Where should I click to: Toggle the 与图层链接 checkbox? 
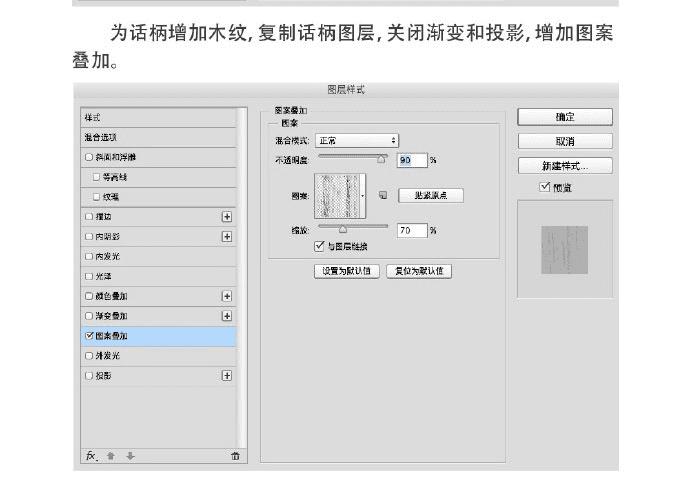[319, 246]
